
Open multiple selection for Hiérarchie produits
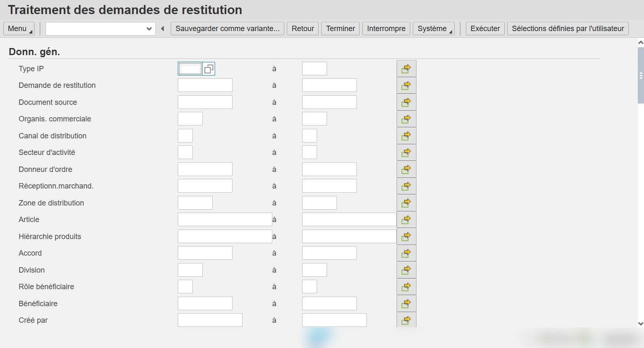(x=406, y=237)
